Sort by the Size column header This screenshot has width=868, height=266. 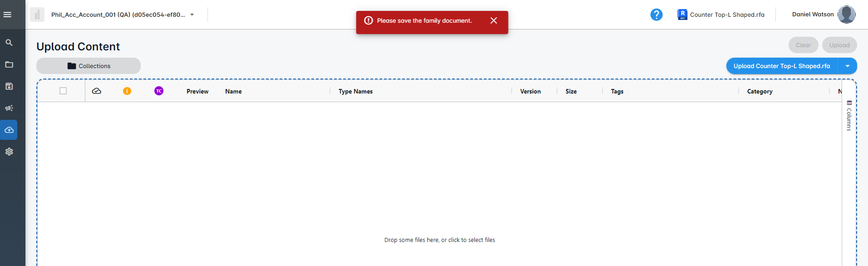click(571, 91)
